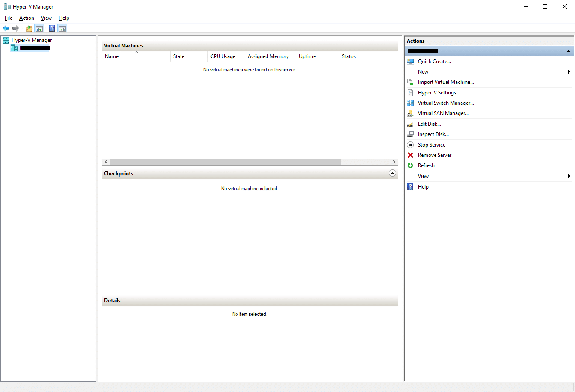575x392 pixels.
Task: Sort by the Uptime column header
Action: [x=317, y=56]
